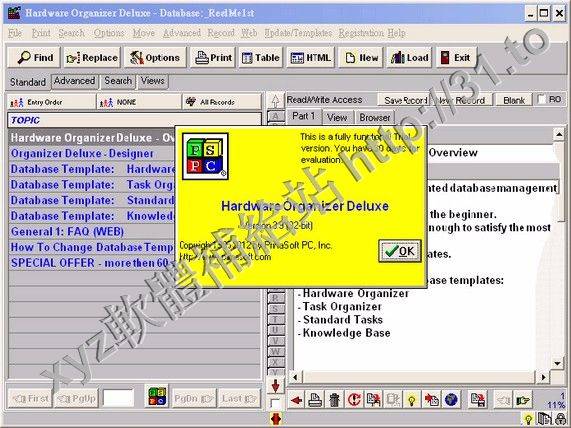
Task: Open the All Records filter selector
Action: coord(222,102)
